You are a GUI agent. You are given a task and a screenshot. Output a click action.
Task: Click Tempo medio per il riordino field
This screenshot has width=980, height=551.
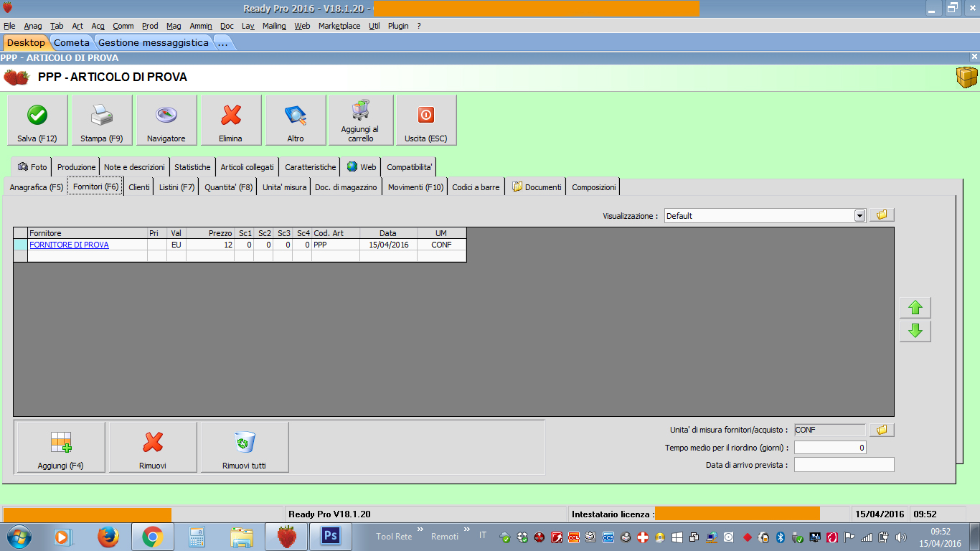[x=830, y=448]
